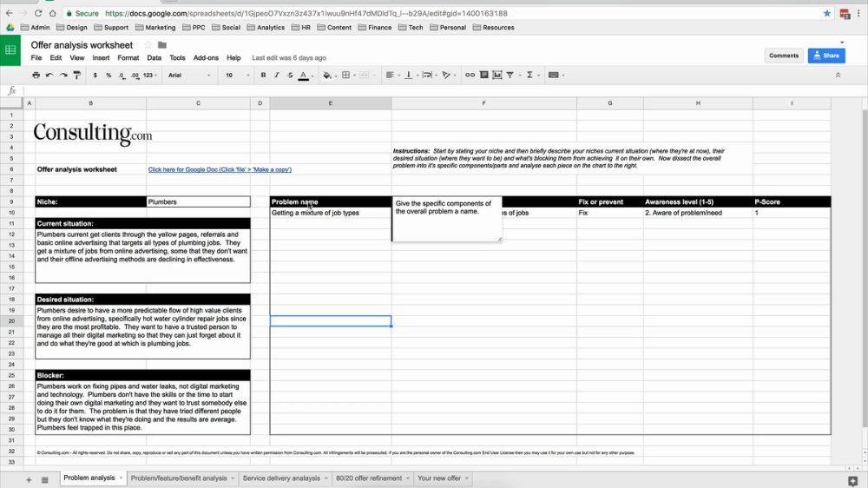Open the Format menu
The width and height of the screenshot is (868, 488).
(x=128, y=57)
